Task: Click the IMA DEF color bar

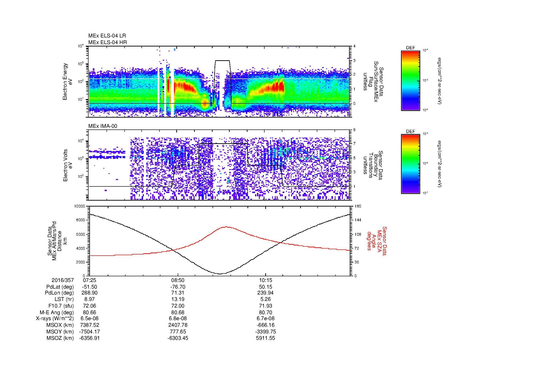Action: [x=410, y=164]
